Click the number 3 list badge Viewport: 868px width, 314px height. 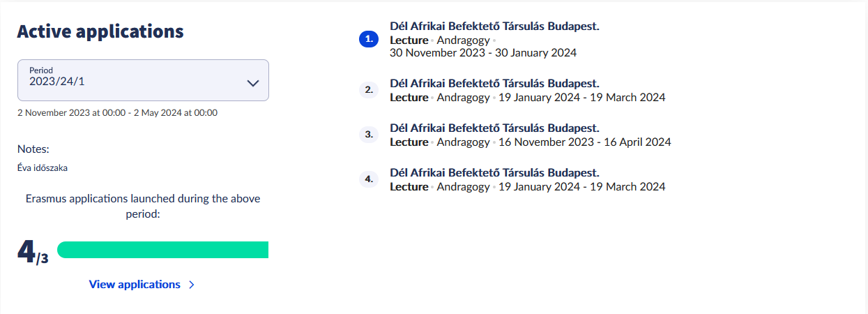(368, 135)
